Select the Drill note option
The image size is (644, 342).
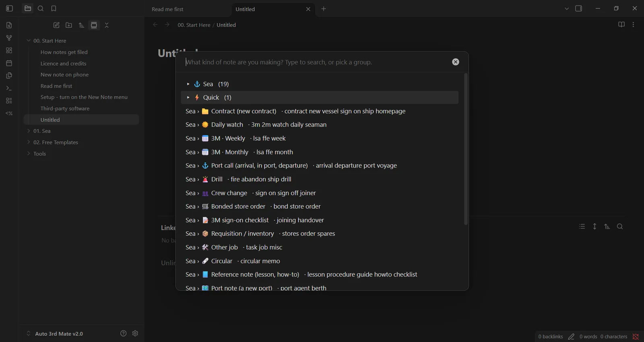click(x=320, y=179)
